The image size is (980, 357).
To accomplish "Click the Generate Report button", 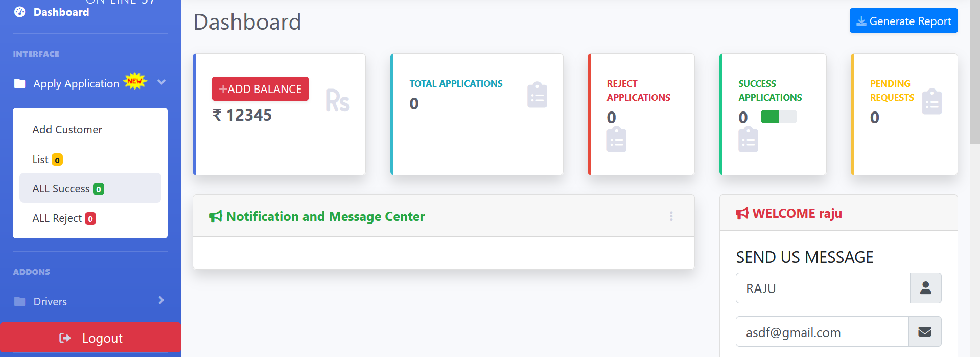I will tap(903, 21).
